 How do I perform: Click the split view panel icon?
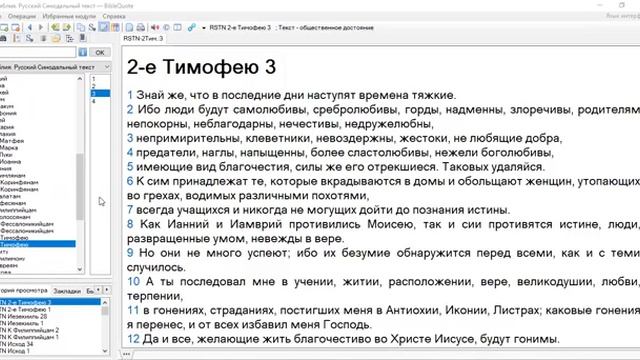(x=178, y=27)
